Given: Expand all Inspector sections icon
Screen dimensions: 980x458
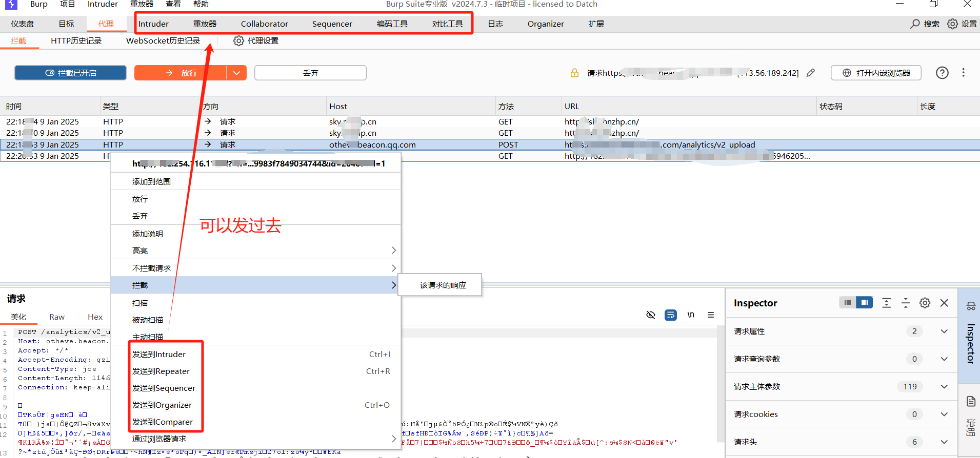Looking at the screenshot, I should pyautogui.click(x=887, y=303).
